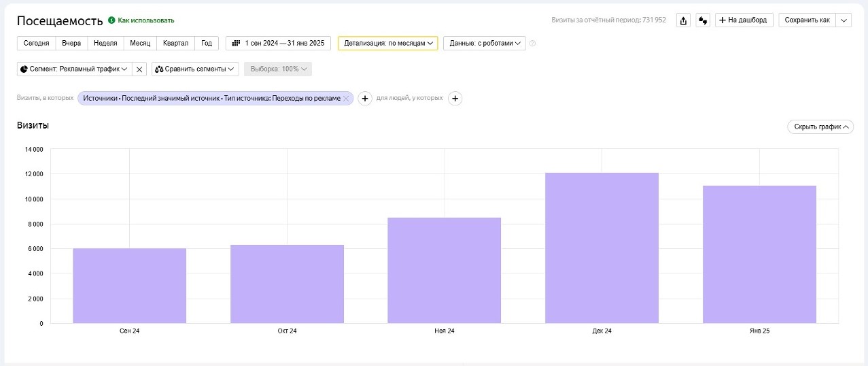Image resolution: width=868 pixels, height=366 pixels.
Task: Add a visit condition with the first plus button
Action: pos(365,99)
